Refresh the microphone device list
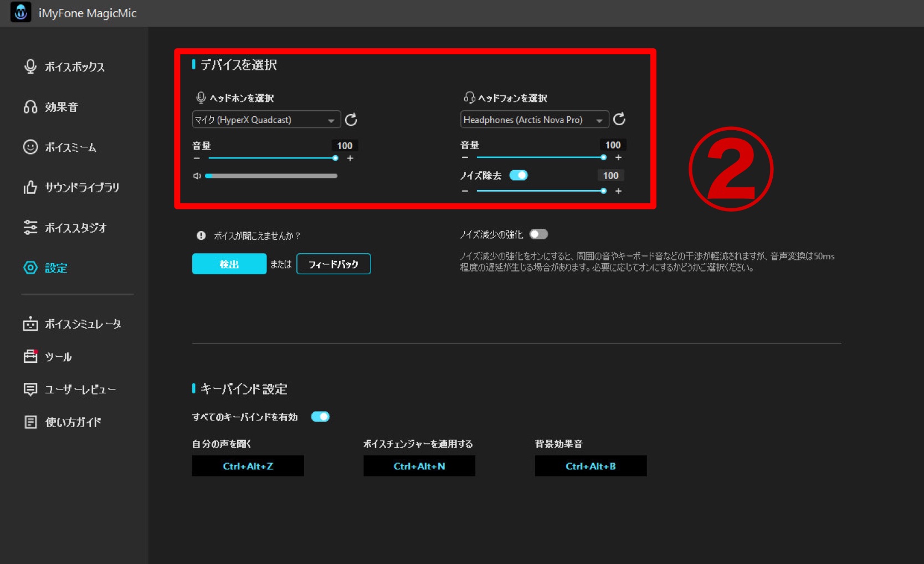This screenshot has width=924, height=564. [x=351, y=120]
